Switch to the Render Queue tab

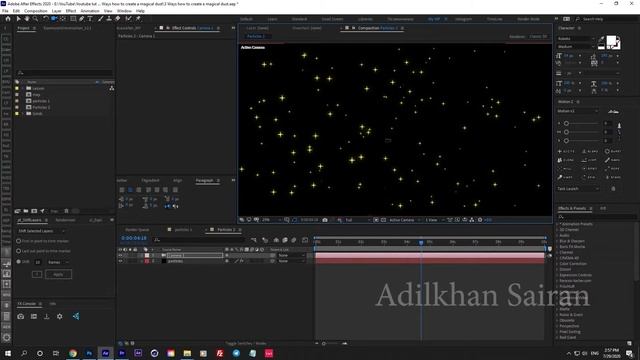[137, 230]
